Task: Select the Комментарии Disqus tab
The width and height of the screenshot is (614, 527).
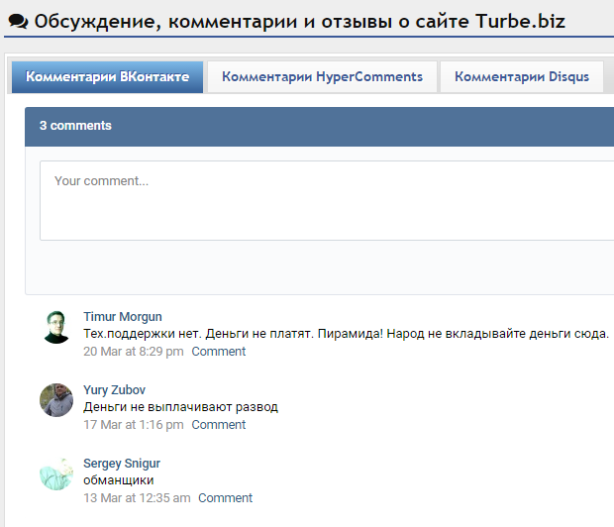Action: pyautogui.click(x=522, y=77)
